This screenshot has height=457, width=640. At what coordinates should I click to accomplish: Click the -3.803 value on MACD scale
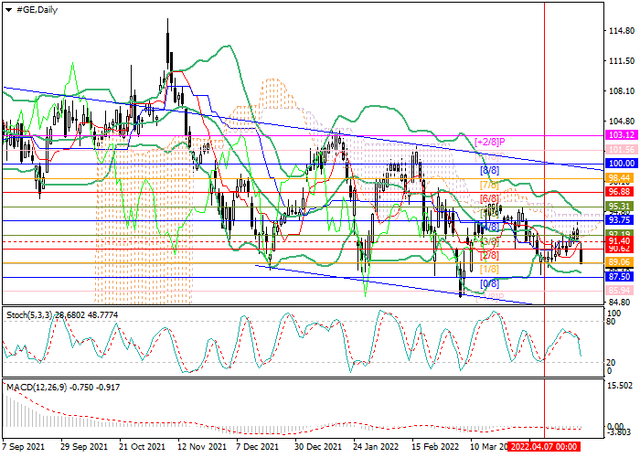coord(620,433)
